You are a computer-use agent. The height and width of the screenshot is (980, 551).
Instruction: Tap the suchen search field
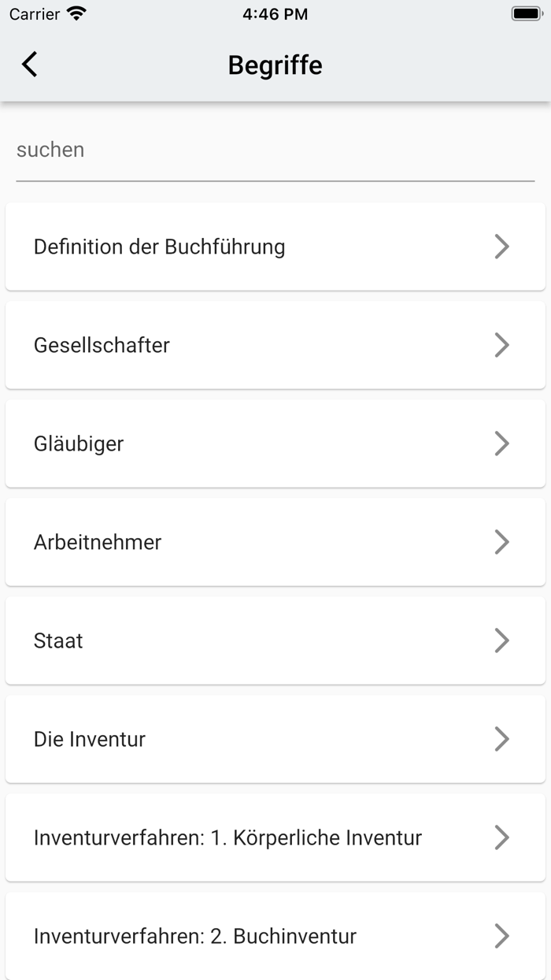(275, 150)
